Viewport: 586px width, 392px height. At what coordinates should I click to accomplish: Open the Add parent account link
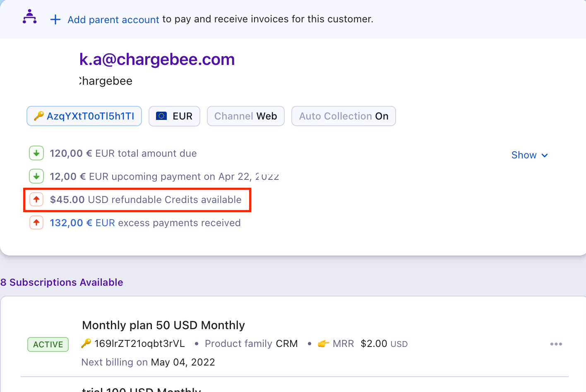[113, 19]
